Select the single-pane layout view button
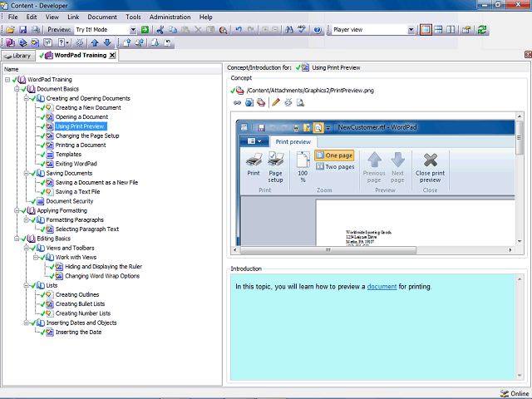The image size is (532, 399). point(426,30)
